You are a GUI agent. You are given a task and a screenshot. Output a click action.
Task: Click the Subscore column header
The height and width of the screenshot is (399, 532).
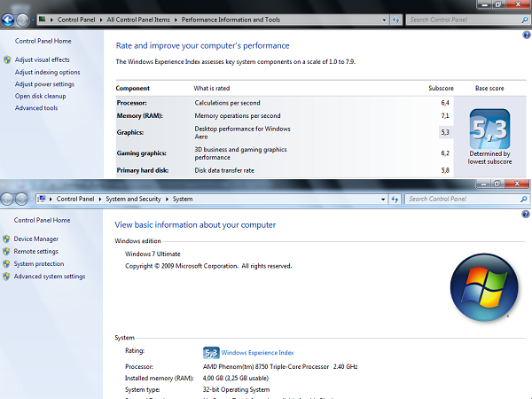[x=441, y=88]
